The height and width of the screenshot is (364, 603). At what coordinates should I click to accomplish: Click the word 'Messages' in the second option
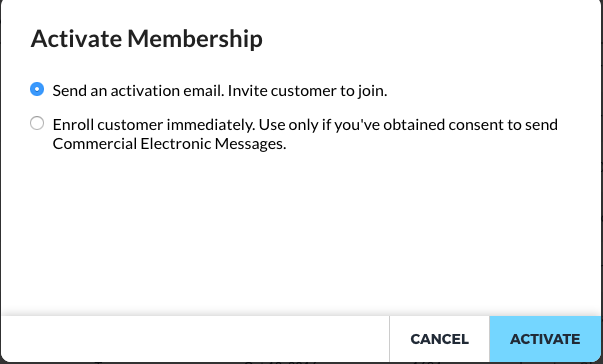point(250,144)
